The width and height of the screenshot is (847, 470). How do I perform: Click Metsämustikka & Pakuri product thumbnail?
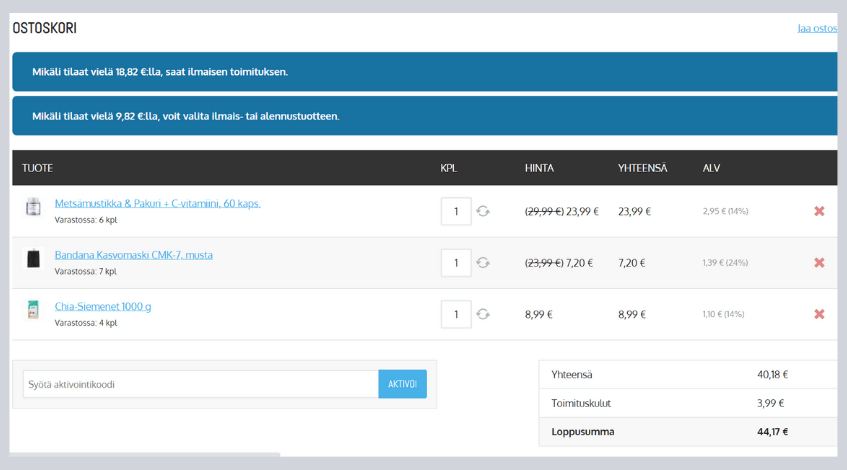(x=33, y=208)
